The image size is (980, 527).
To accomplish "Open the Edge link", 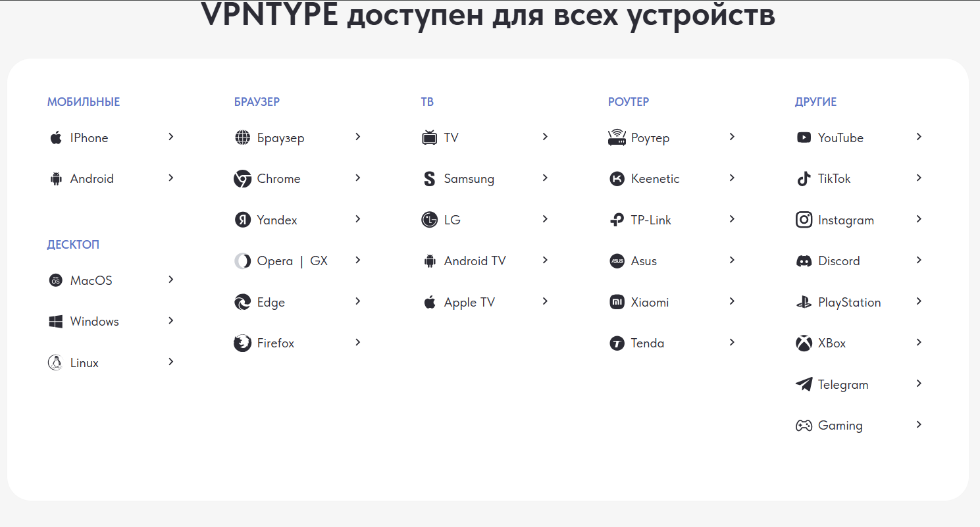I will click(x=271, y=303).
